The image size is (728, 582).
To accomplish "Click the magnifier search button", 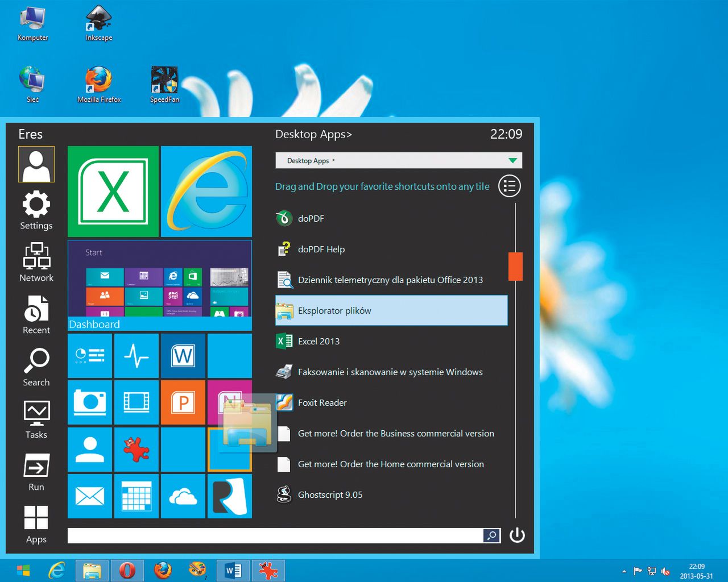I will tap(492, 535).
